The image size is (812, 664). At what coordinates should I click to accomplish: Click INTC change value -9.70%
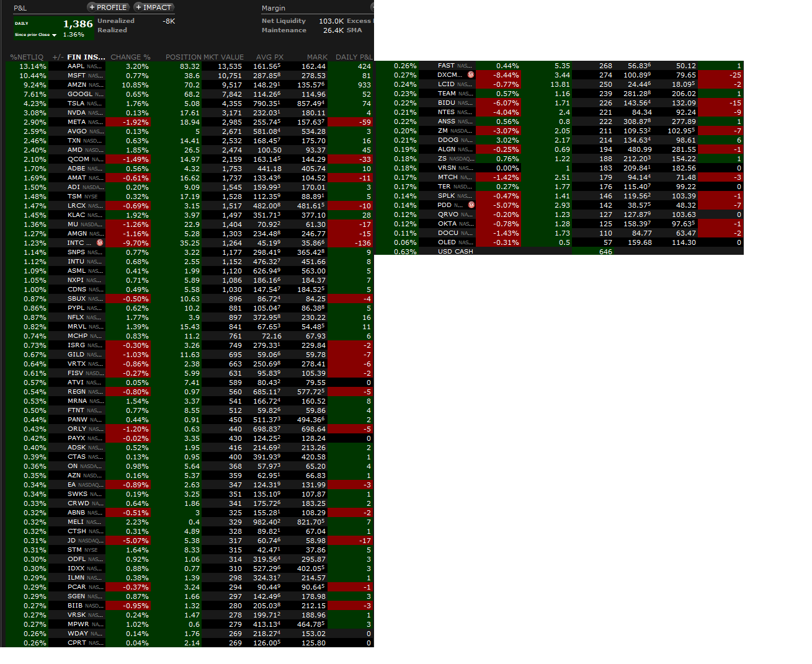(x=137, y=243)
